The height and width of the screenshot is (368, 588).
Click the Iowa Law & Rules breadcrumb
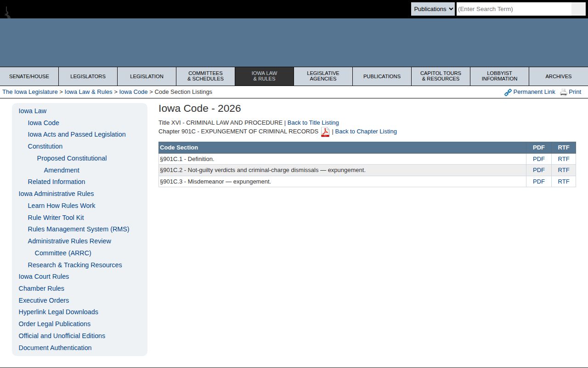pos(88,92)
